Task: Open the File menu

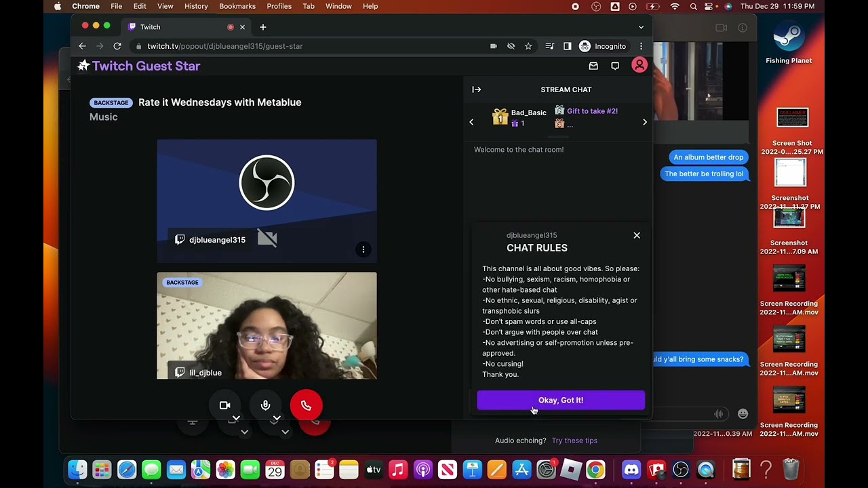Action: (x=117, y=6)
